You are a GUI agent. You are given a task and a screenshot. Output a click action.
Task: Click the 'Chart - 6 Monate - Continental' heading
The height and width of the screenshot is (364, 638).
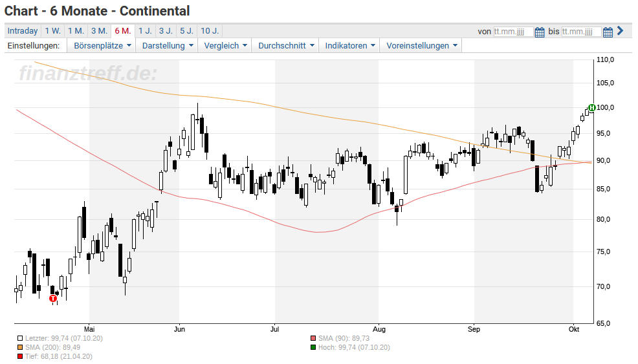(x=97, y=11)
